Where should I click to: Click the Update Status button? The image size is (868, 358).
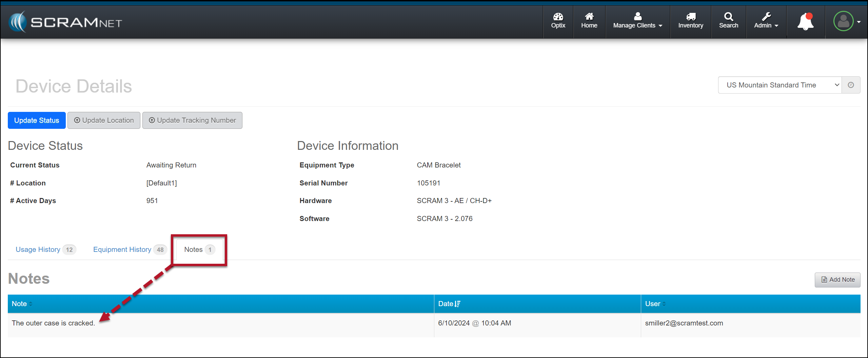click(37, 120)
